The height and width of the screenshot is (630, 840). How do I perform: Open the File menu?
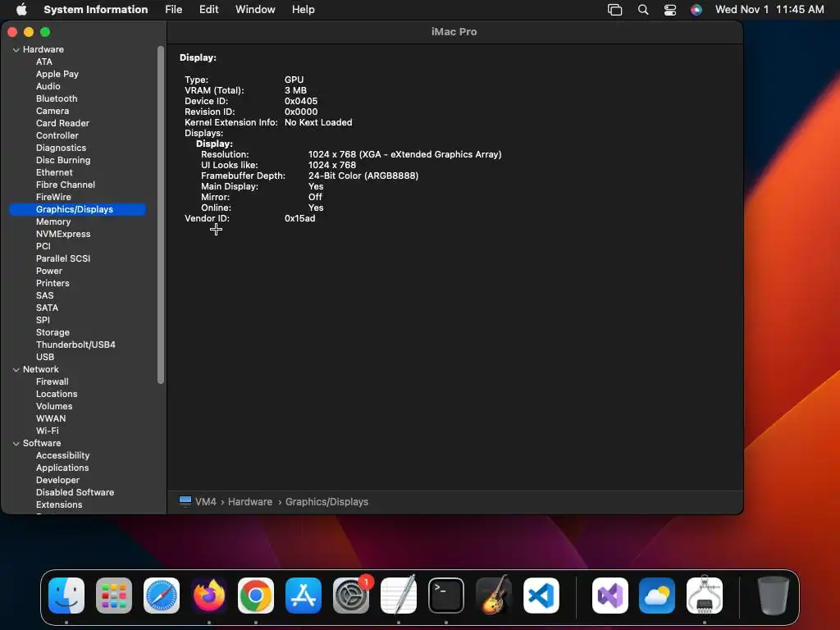coord(174,10)
